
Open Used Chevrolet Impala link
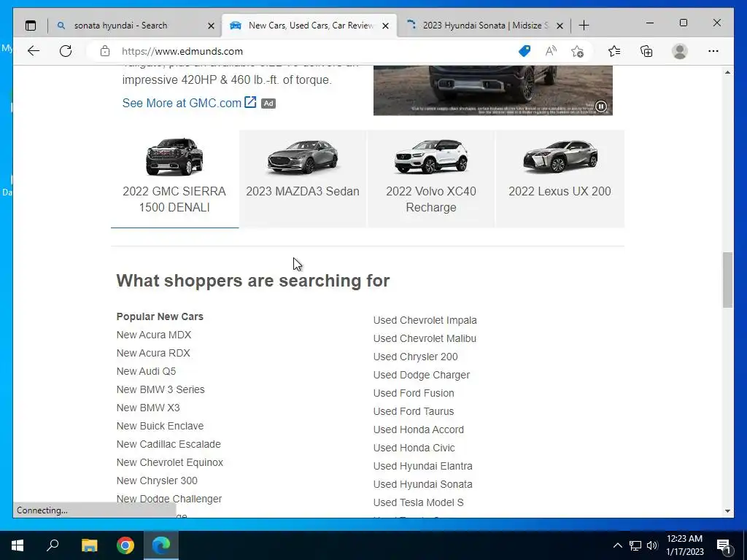[x=425, y=320]
